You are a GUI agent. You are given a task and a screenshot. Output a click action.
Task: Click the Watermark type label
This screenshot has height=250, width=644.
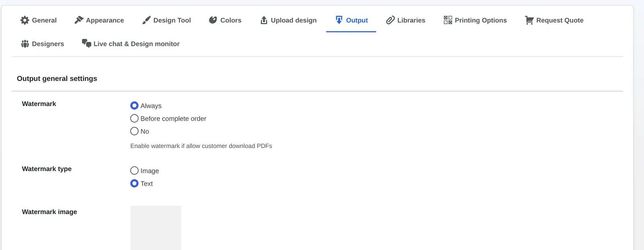coord(47,169)
